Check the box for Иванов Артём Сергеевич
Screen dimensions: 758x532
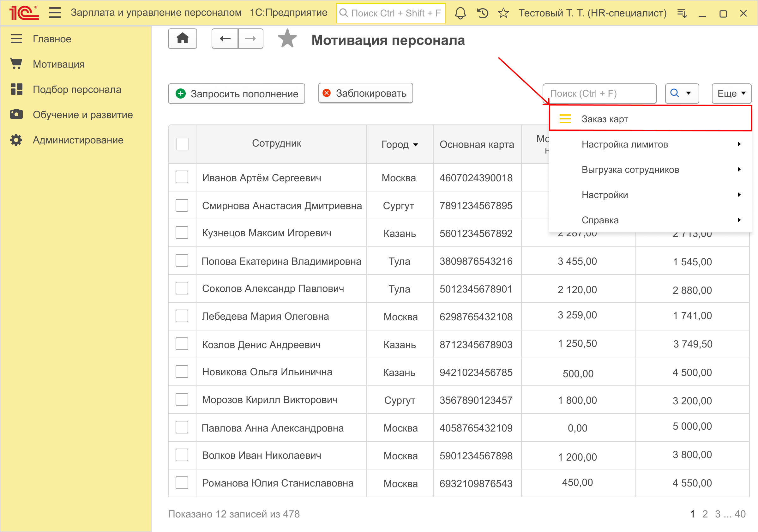[x=182, y=177]
